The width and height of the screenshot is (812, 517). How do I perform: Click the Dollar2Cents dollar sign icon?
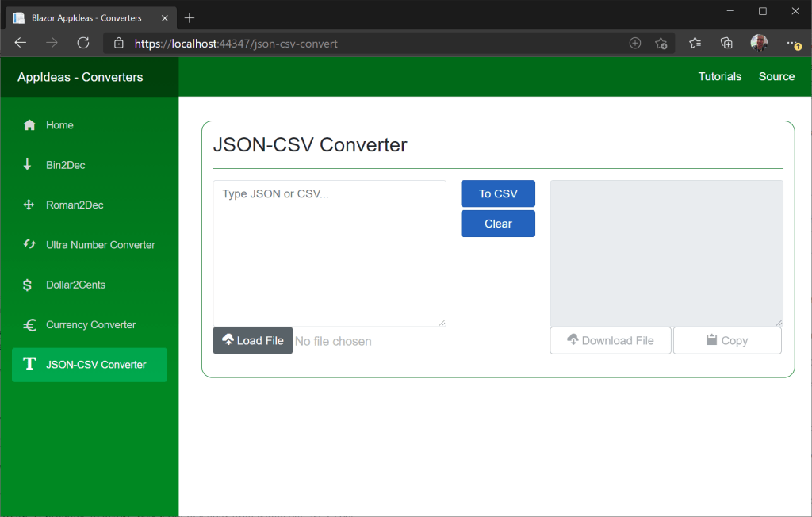click(x=28, y=285)
